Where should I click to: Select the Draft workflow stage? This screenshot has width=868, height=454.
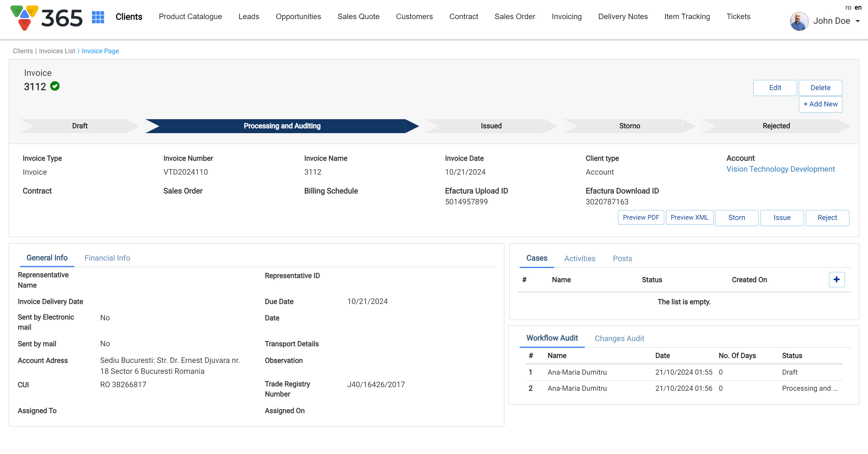click(79, 126)
